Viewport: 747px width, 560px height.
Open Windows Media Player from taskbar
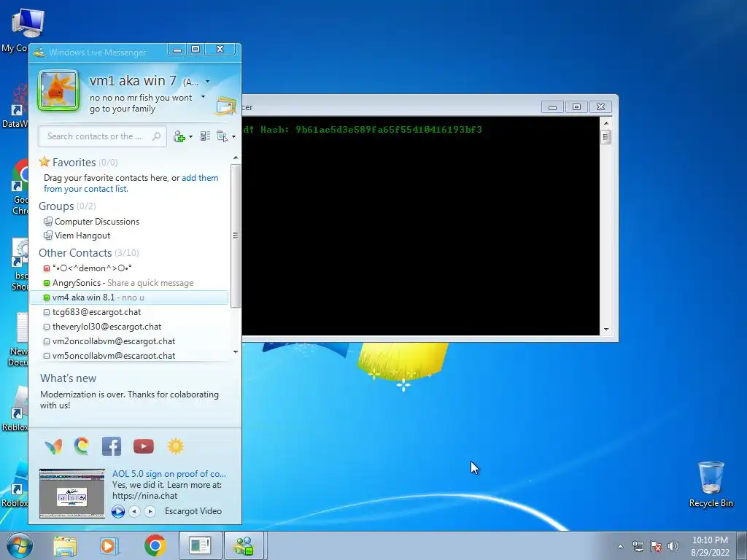[x=108, y=546]
